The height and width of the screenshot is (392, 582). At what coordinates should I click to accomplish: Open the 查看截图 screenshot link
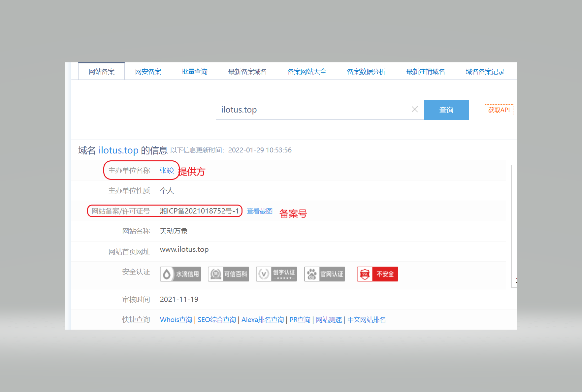(x=259, y=211)
